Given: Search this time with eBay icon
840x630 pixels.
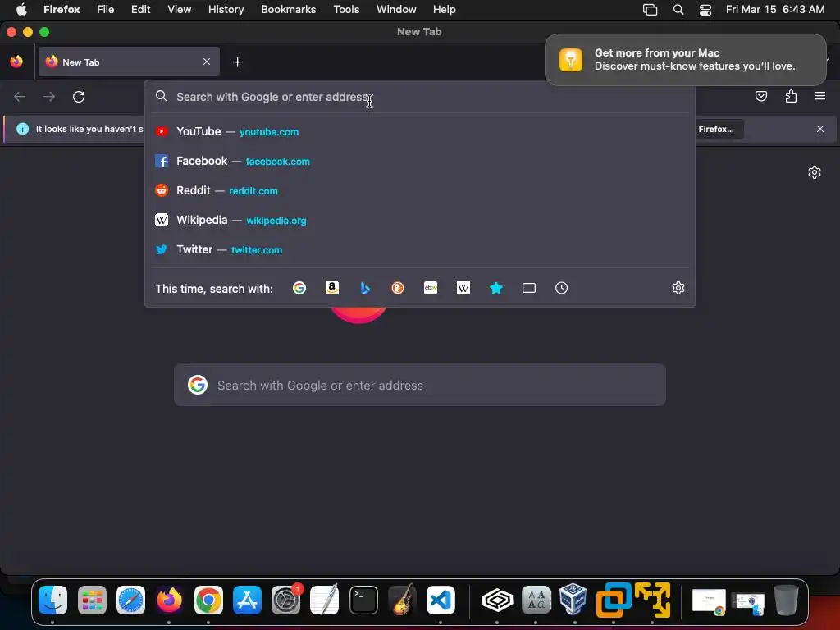Looking at the screenshot, I should coord(431,288).
